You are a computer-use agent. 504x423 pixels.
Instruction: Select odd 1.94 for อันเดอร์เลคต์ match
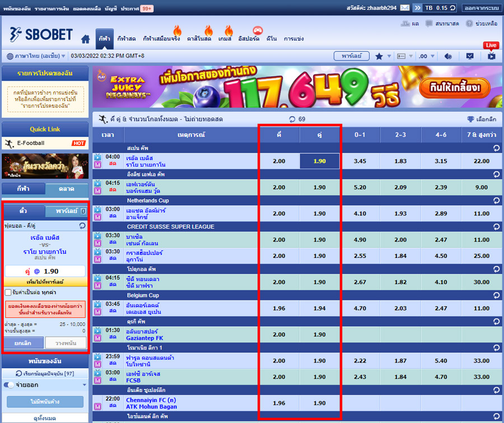[x=320, y=308]
